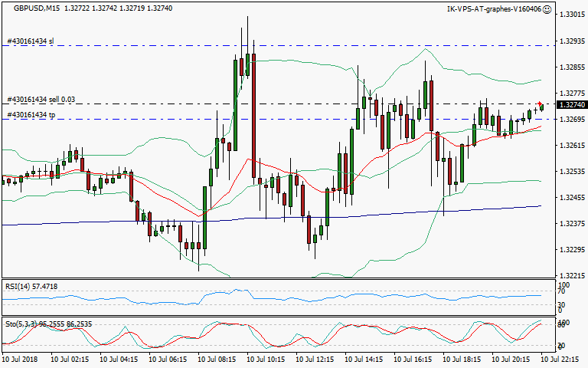Click the 1.33015 price scale value

572,15
